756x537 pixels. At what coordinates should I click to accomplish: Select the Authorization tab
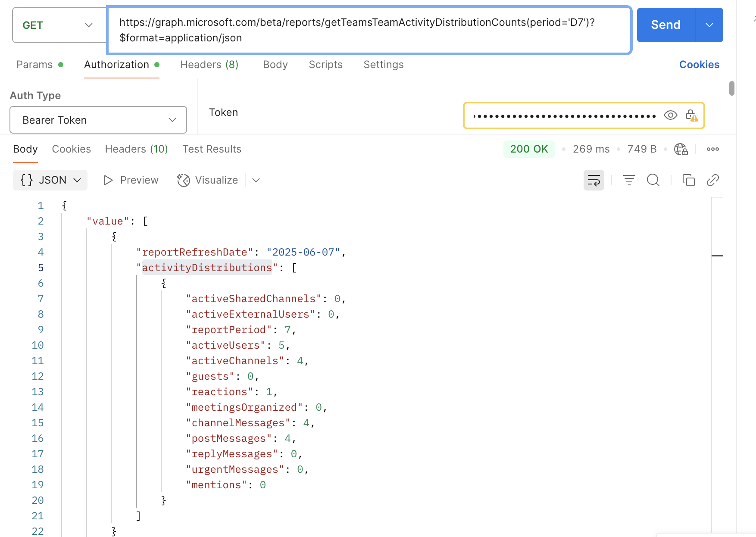(122, 65)
